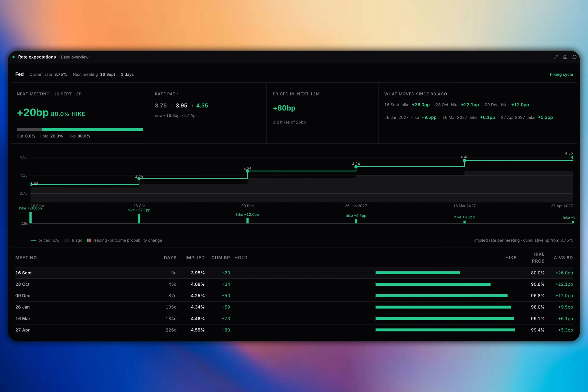Click the 16 Sept row hike probability bar
Viewport: 588px width, 392px height.
coord(418,273)
